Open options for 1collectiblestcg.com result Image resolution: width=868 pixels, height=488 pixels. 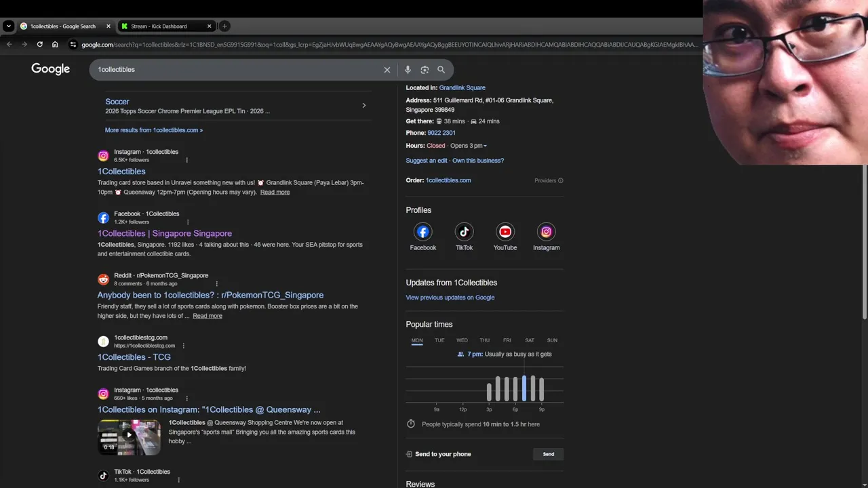[183, 346]
